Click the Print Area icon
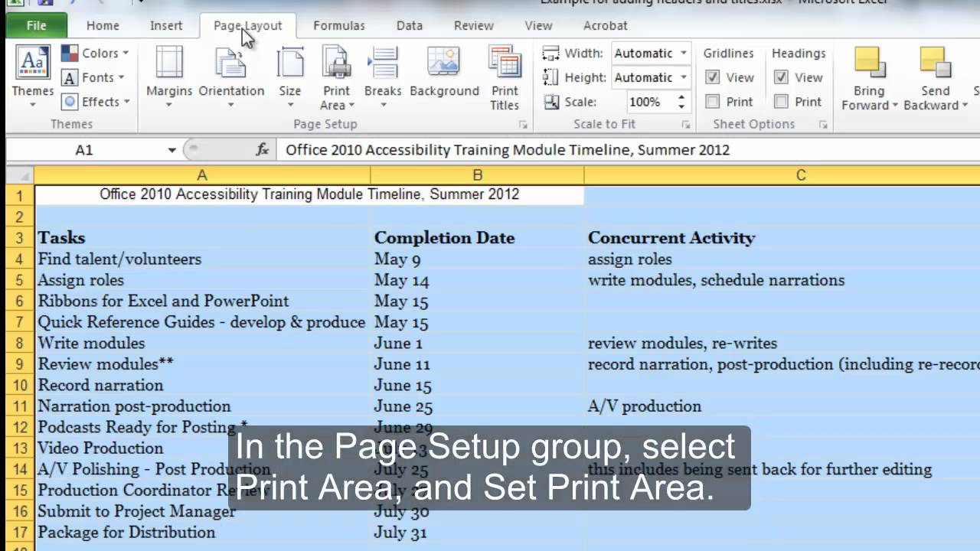 point(336,63)
